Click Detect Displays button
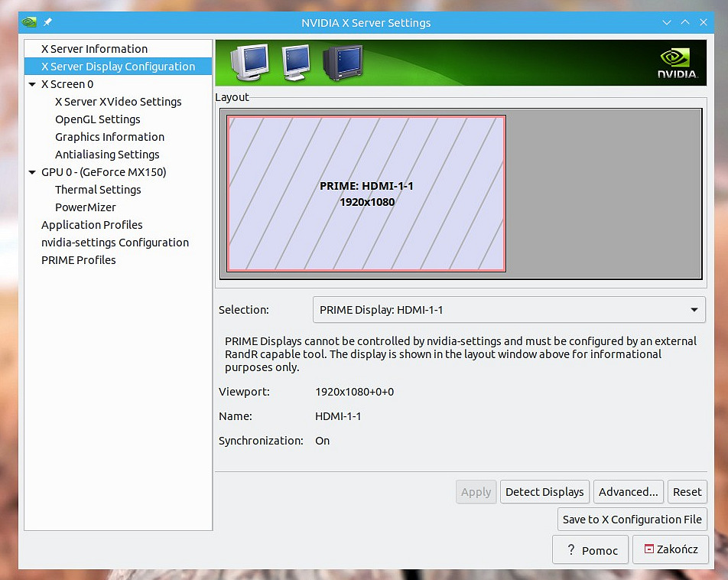The height and width of the screenshot is (580, 728). point(544,492)
